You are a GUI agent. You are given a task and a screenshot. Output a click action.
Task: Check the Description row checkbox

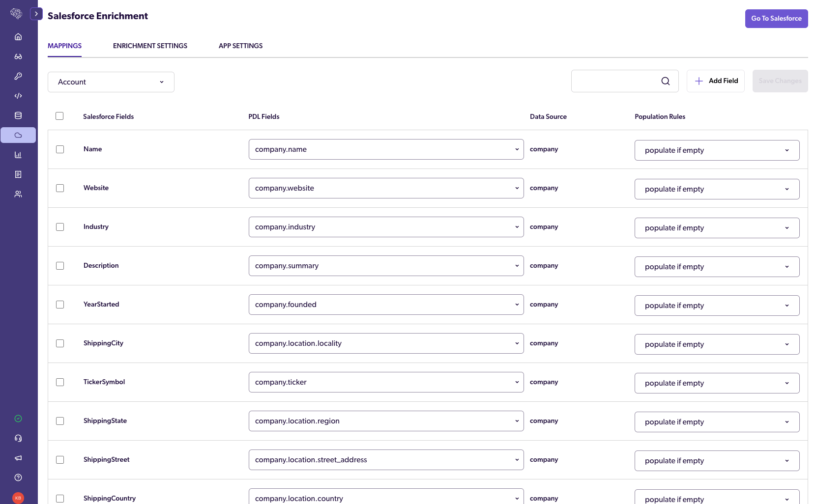pos(60,266)
